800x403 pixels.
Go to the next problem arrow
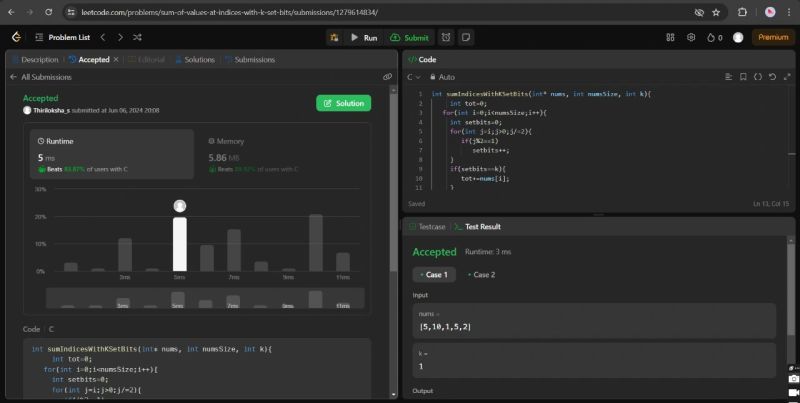[120, 37]
